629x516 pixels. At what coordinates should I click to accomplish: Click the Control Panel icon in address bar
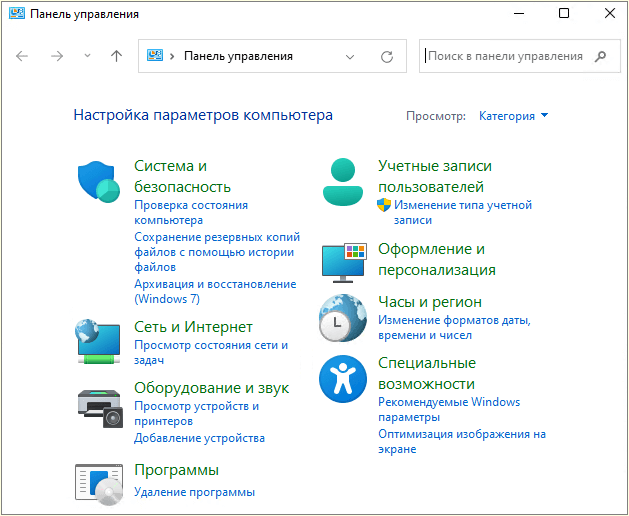click(x=155, y=55)
